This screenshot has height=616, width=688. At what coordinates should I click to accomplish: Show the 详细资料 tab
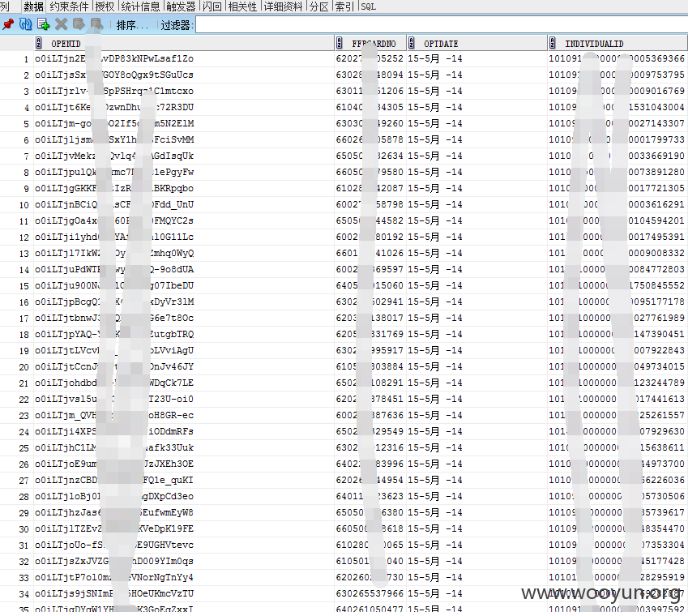283,6
